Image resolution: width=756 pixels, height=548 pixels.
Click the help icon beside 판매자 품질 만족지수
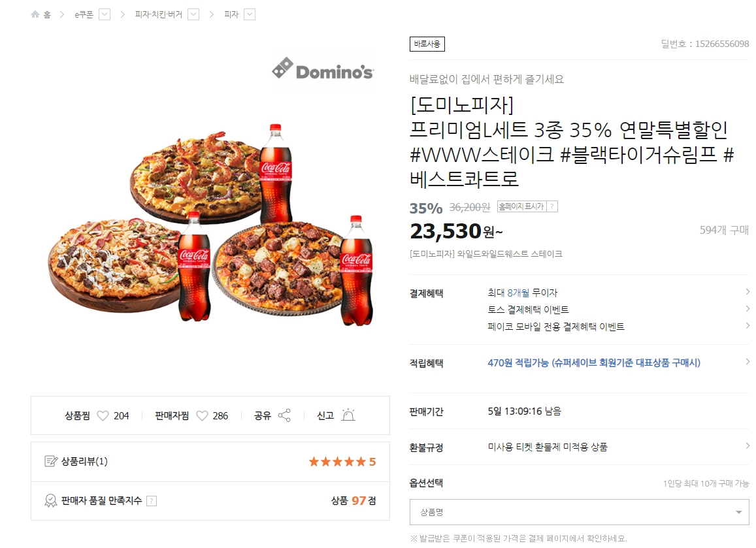pos(152,501)
